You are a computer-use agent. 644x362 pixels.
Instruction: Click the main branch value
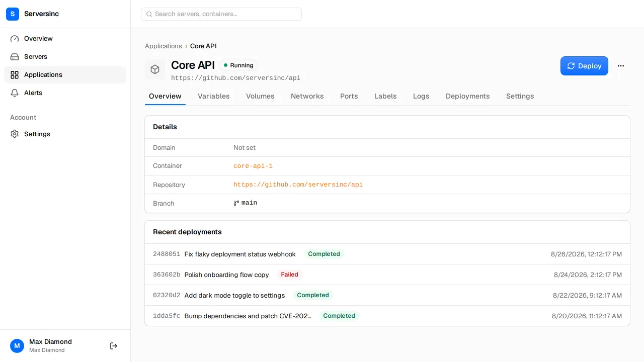tap(249, 203)
